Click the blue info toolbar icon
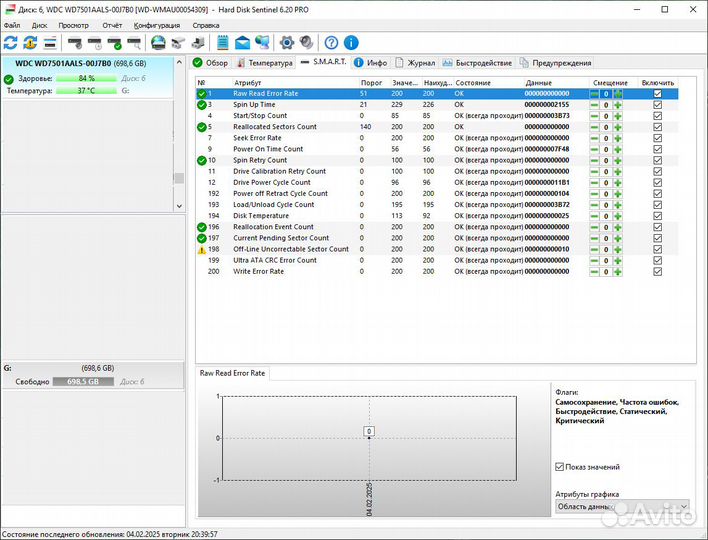708x540 pixels. [349, 43]
